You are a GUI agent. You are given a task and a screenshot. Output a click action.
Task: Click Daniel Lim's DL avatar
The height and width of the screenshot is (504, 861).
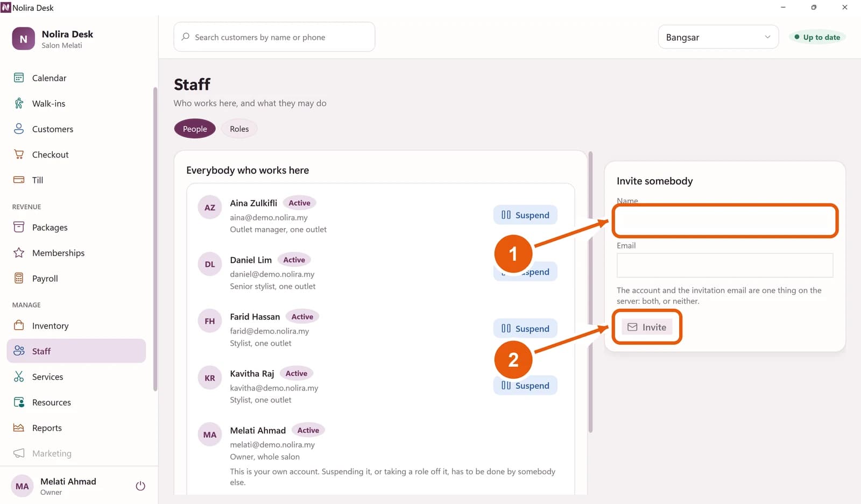coord(210,265)
